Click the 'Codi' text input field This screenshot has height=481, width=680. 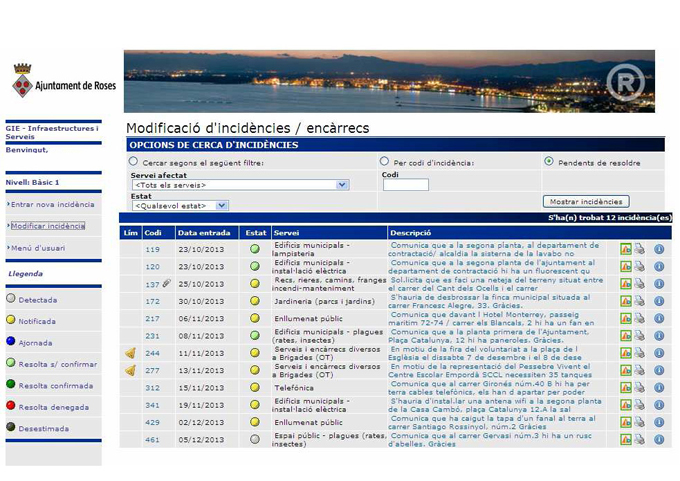[405, 185]
